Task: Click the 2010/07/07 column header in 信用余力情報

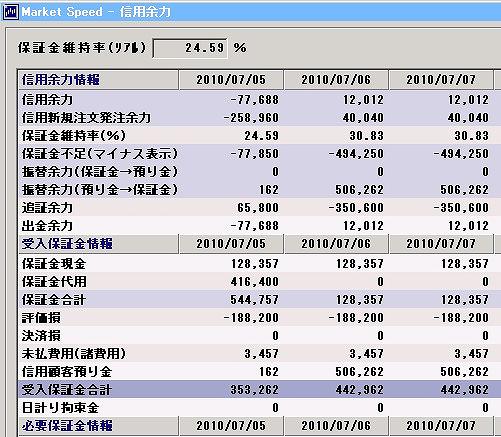Action: point(441,80)
